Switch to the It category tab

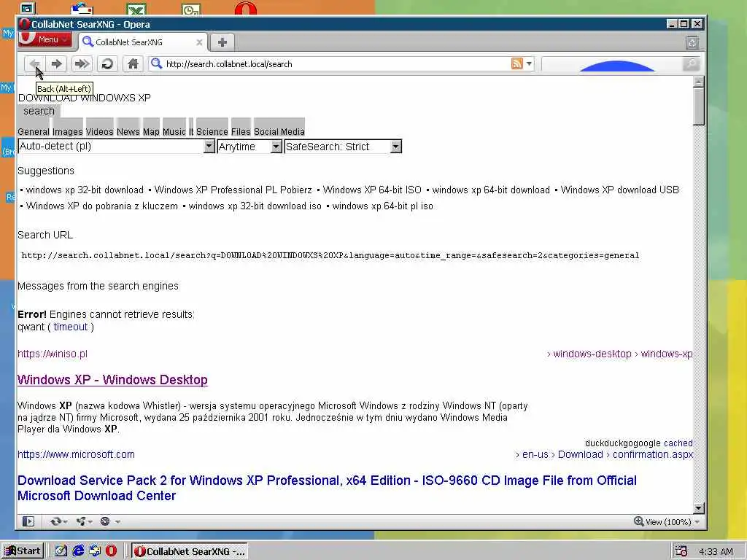click(x=191, y=131)
